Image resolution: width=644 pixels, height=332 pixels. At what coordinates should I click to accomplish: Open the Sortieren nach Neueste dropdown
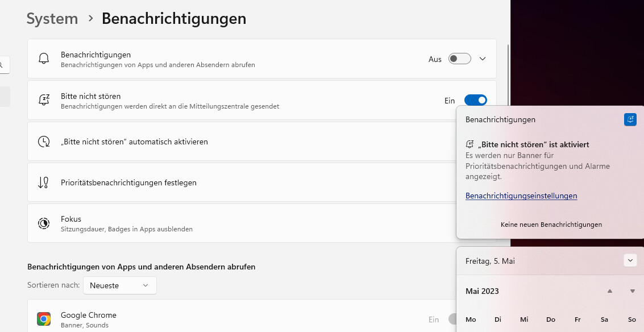tap(120, 285)
